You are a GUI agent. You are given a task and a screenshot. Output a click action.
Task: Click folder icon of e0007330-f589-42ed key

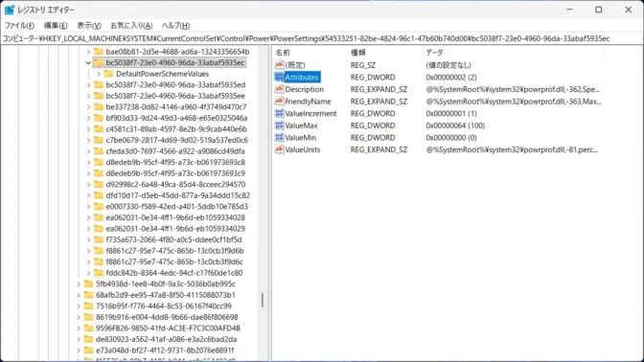pos(99,207)
